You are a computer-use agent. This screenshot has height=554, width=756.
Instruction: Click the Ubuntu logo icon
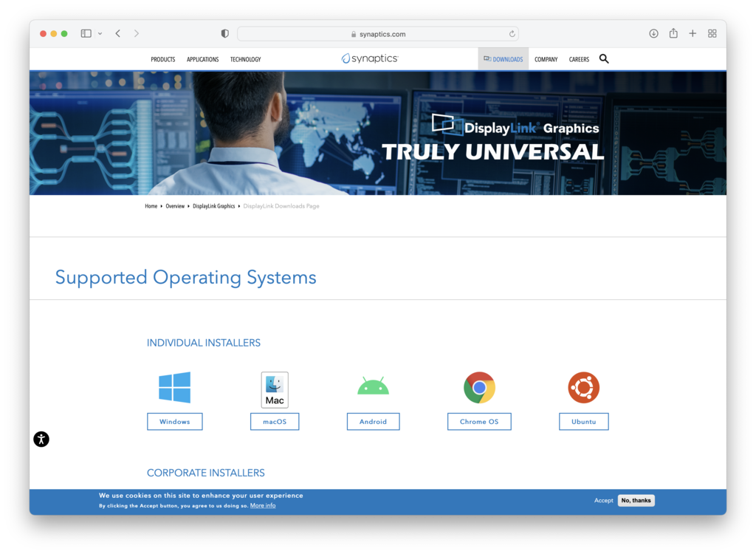pyautogui.click(x=583, y=388)
